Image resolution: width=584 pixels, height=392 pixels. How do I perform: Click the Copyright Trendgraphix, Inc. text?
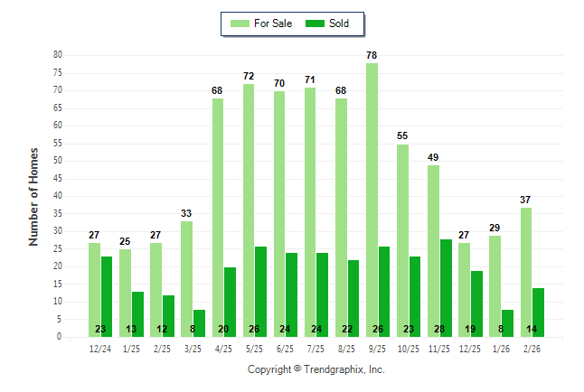[x=316, y=369]
